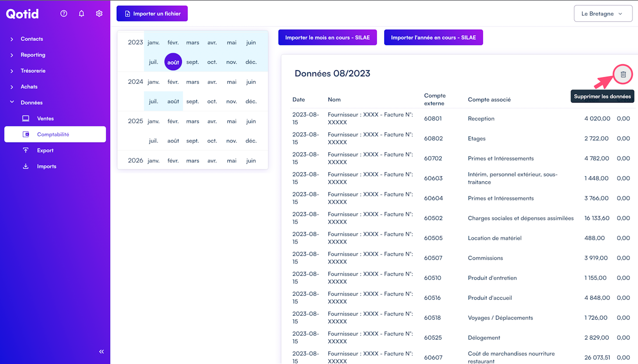Click the Etages associated account cell
Image resolution: width=638 pixels, height=364 pixels.
[477, 138]
